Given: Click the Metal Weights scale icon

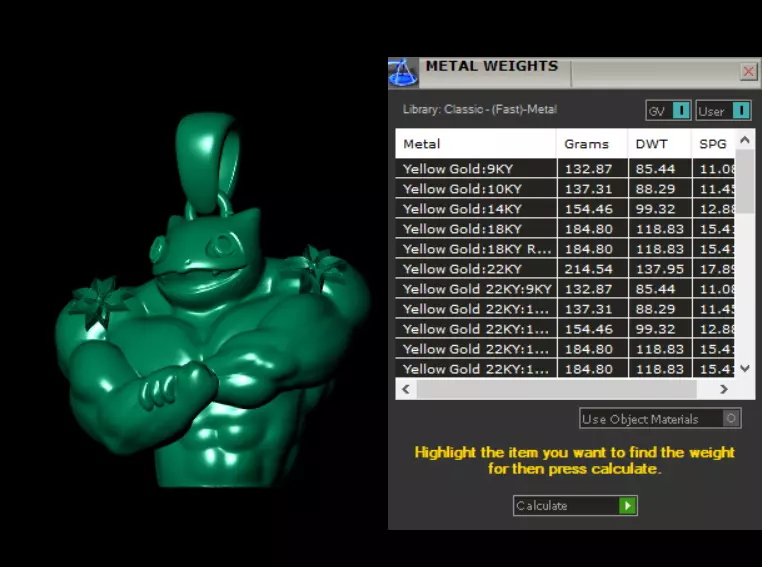Looking at the screenshot, I should (x=403, y=73).
